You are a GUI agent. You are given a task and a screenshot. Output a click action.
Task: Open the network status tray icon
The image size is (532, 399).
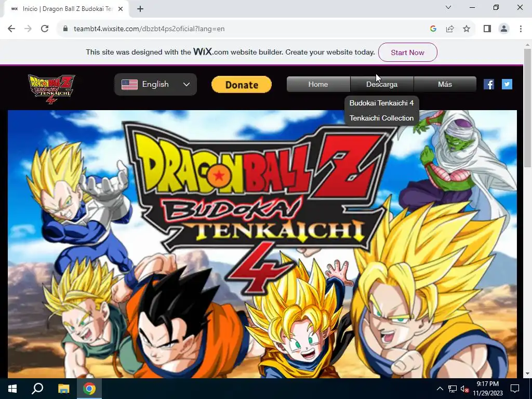pos(453,389)
